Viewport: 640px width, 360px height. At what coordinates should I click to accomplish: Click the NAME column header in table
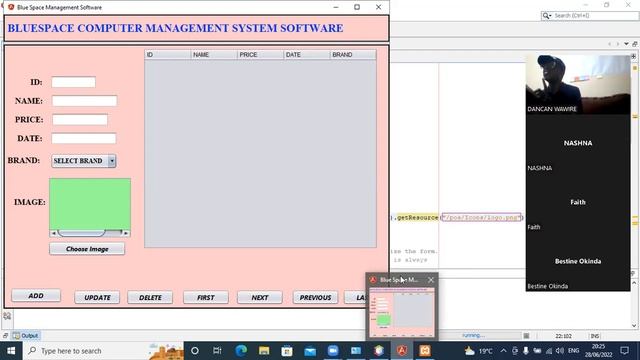214,55
